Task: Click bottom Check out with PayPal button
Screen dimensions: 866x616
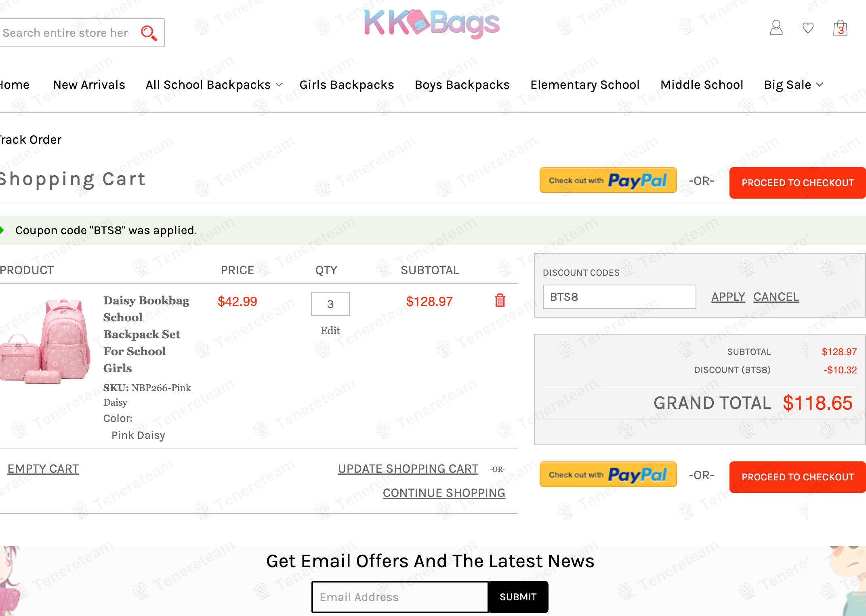Action: click(x=608, y=475)
